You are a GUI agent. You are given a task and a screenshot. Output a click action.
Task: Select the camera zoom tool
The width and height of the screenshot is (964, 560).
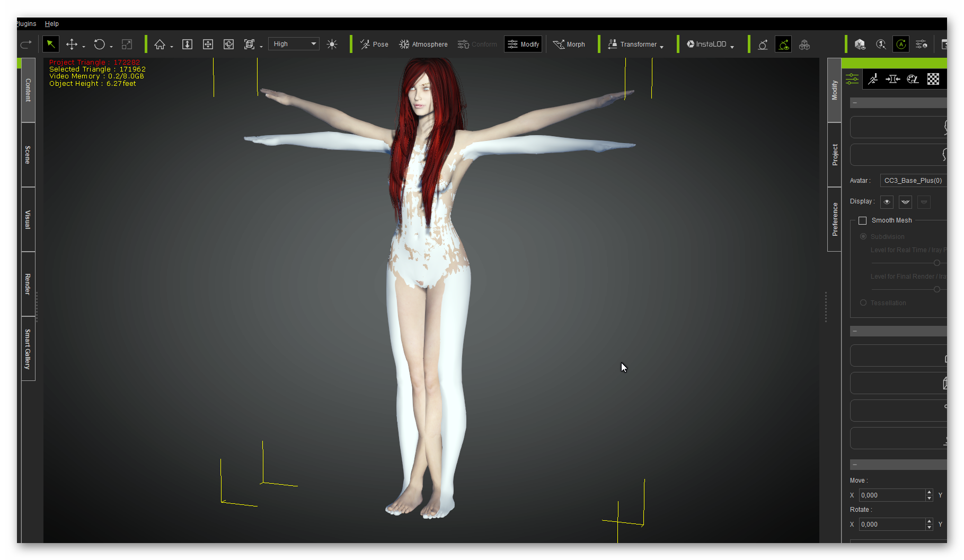(187, 45)
